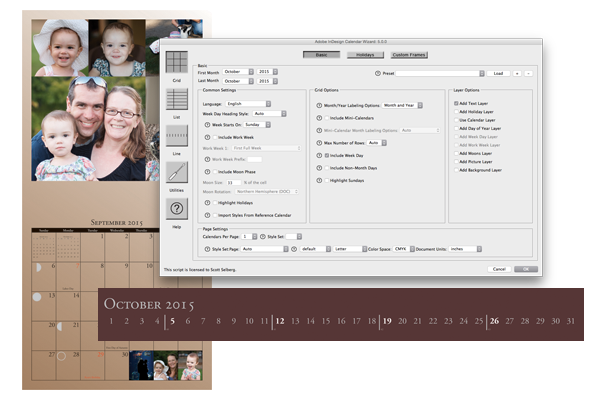
Task: Open the Preset dropdown list
Action: pos(440,73)
